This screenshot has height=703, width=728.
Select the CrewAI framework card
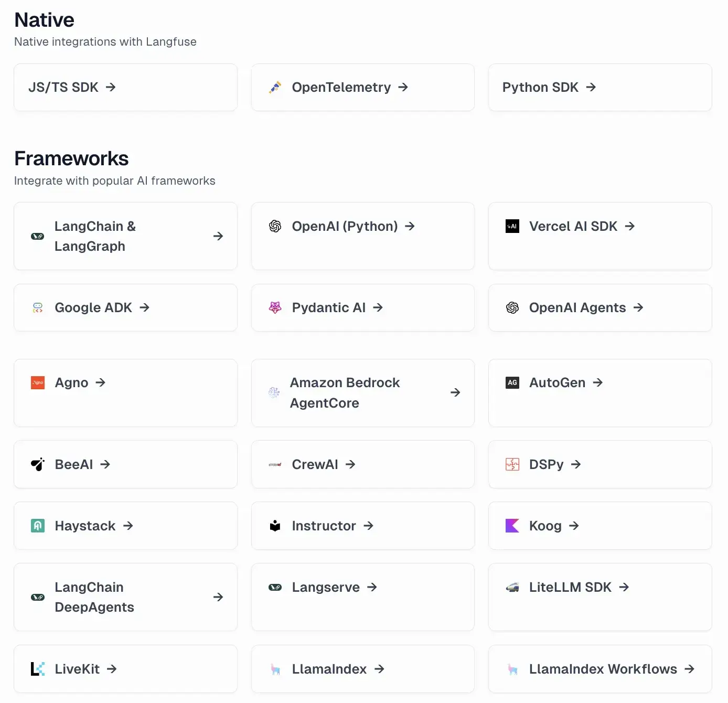315,465
